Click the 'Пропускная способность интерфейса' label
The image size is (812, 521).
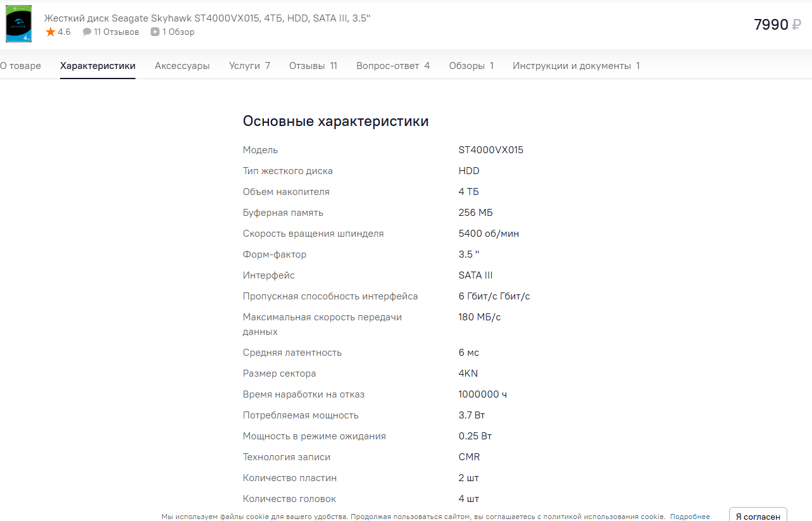click(330, 296)
